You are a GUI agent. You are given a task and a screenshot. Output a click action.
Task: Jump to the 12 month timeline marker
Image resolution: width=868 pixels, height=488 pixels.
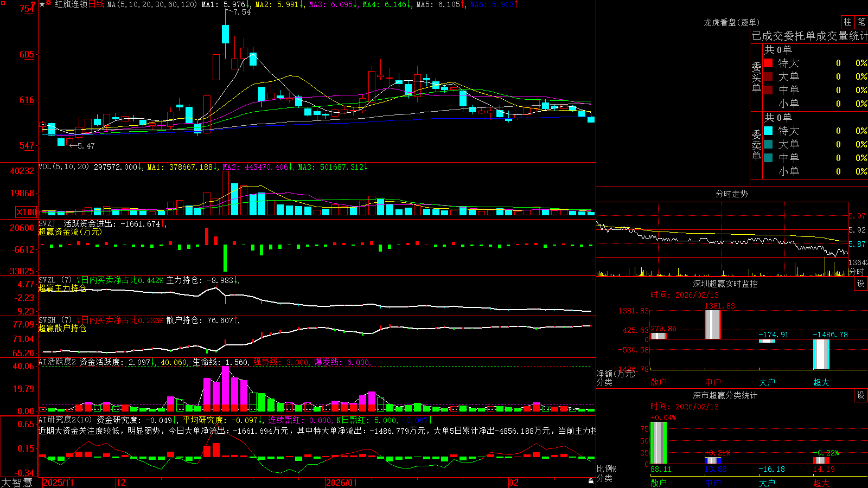tap(121, 483)
